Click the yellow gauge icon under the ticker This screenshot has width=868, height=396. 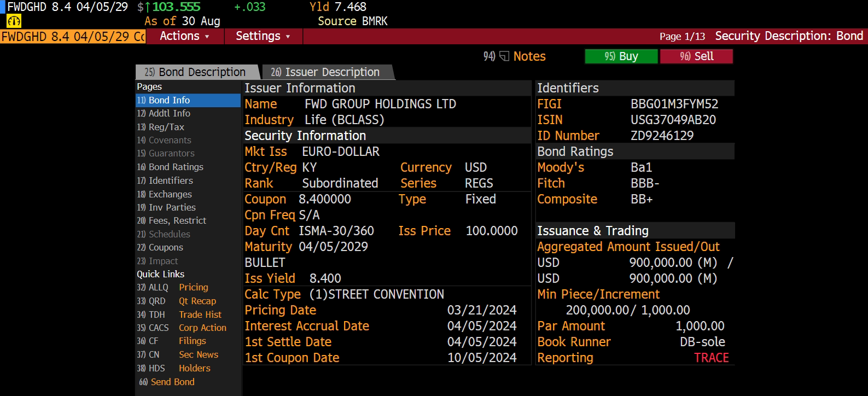14,21
